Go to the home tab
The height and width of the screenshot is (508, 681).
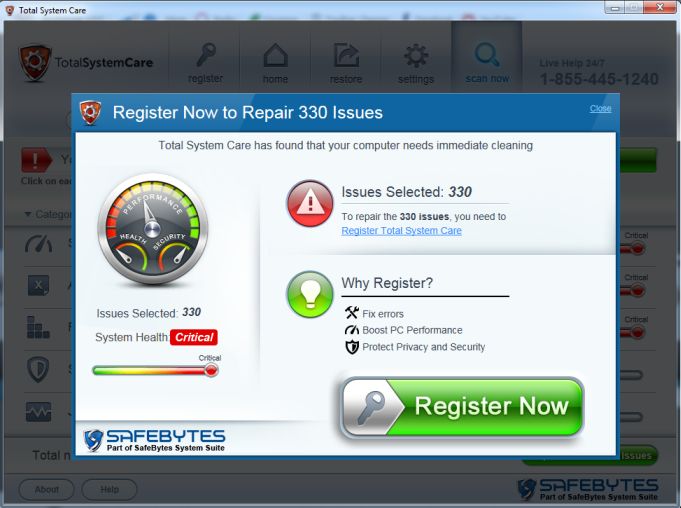[275, 63]
